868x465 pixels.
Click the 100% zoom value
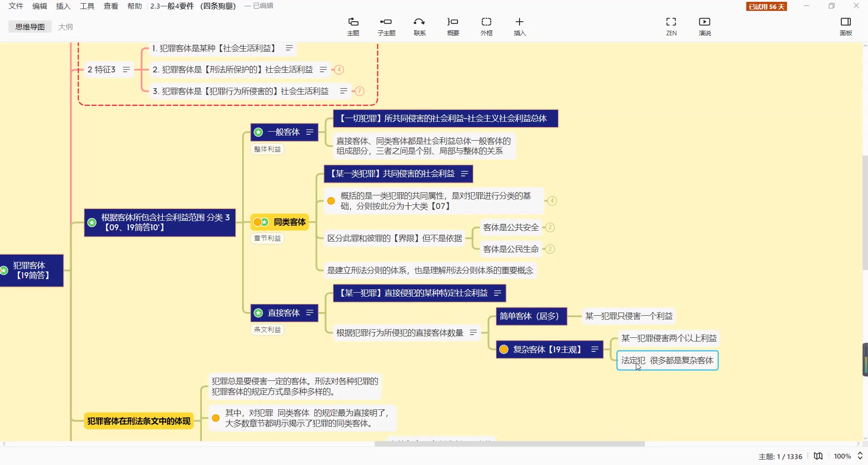(x=842, y=456)
